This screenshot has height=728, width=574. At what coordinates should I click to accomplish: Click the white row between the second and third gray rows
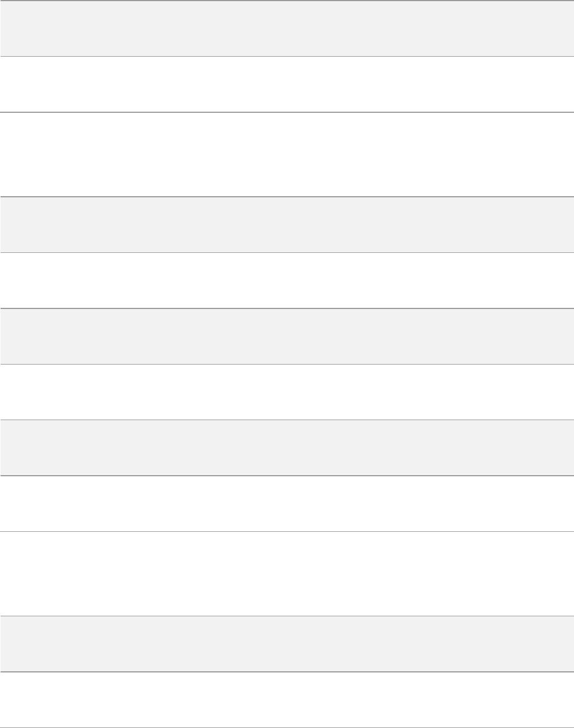(287, 280)
